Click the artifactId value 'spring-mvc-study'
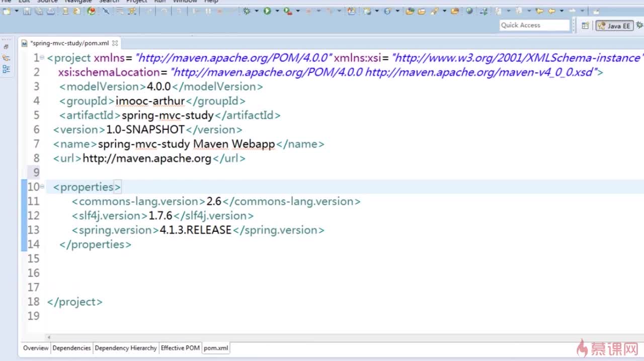644x361 pixels. [x=168, y=115]
